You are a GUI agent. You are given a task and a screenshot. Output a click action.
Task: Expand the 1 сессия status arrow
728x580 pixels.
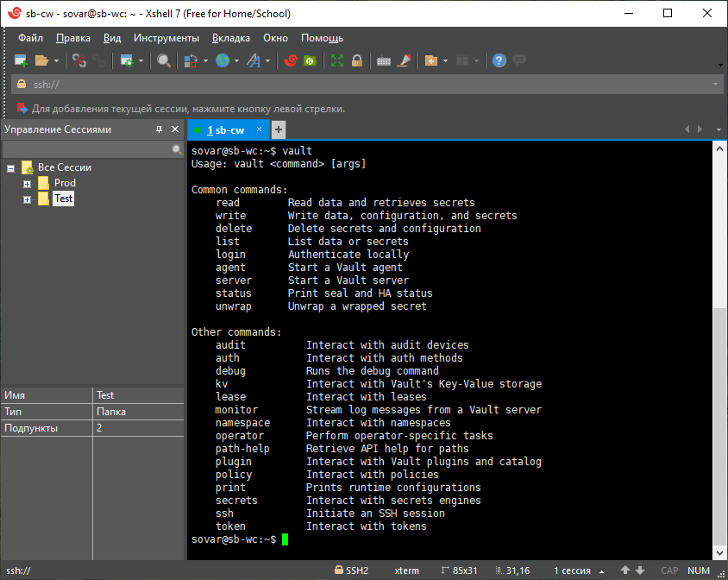pyautogui.click(x=602, y=571)
